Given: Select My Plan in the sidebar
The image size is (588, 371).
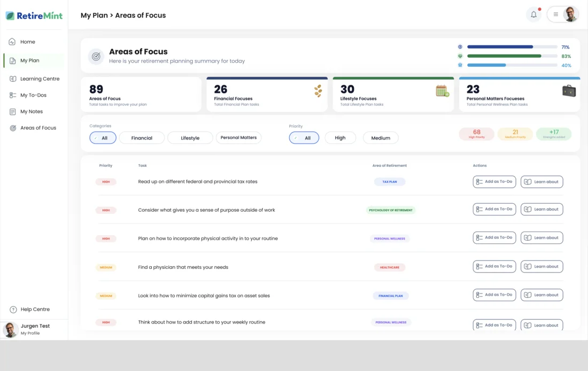Looking at the screenshot, I should pyautogui.click(x=34, y=60).
